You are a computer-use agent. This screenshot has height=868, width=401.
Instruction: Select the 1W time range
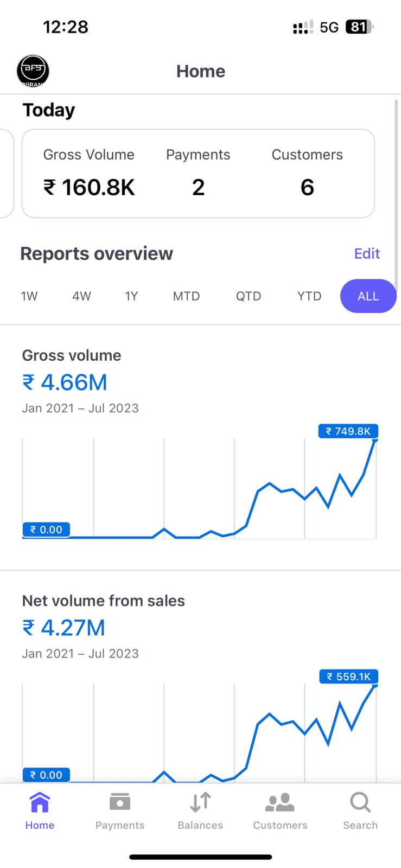point(29,296)
